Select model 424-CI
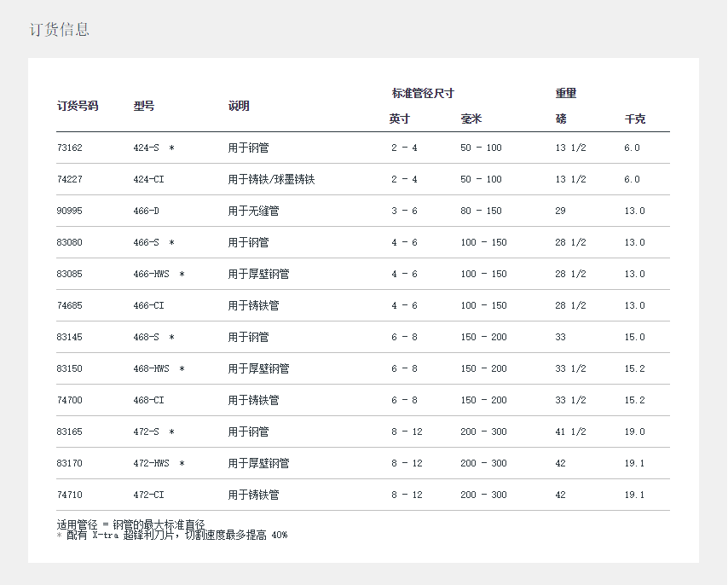The image size is (728, 585). pyautogui.click(x=148, y=180)
